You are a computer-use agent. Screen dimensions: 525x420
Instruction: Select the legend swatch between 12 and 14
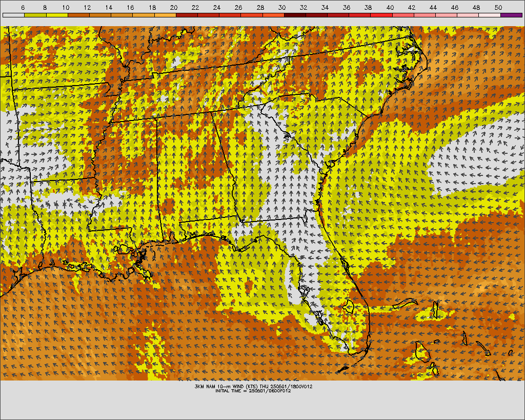(100, 15)
